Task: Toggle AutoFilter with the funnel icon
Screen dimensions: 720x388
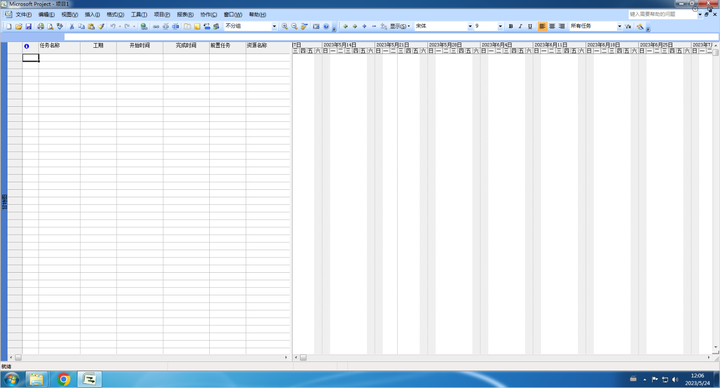Action: click(628, 27)
